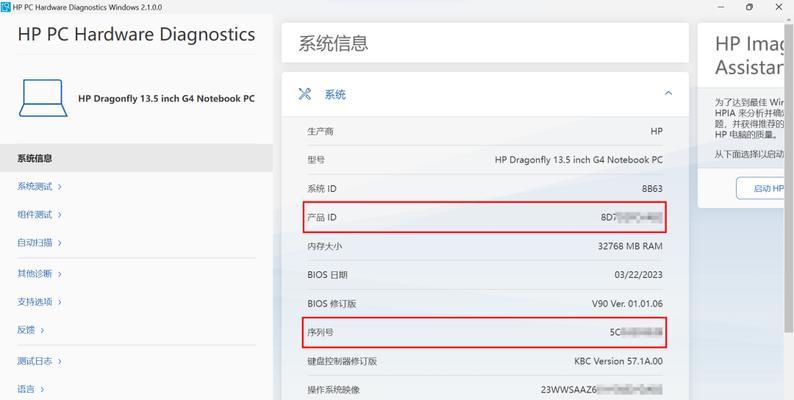Click the 系统 section header label
794x400 pixels.
(x=335, y=94)
